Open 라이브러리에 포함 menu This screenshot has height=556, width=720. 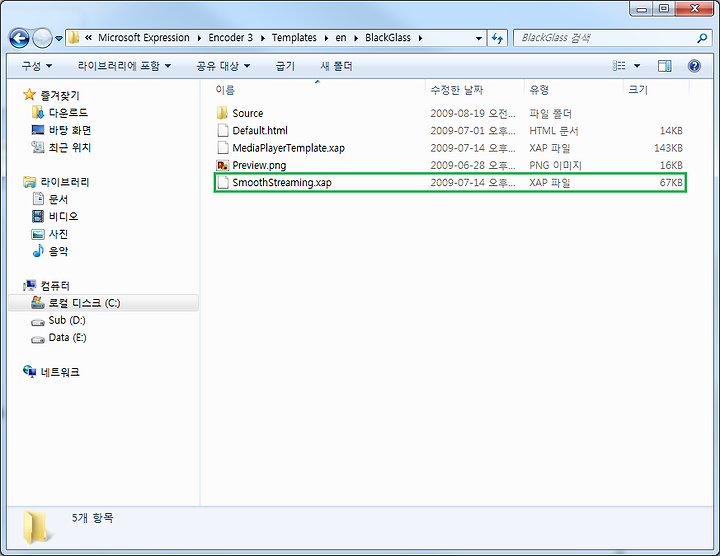pyautogui.click(x=124, y=66)
